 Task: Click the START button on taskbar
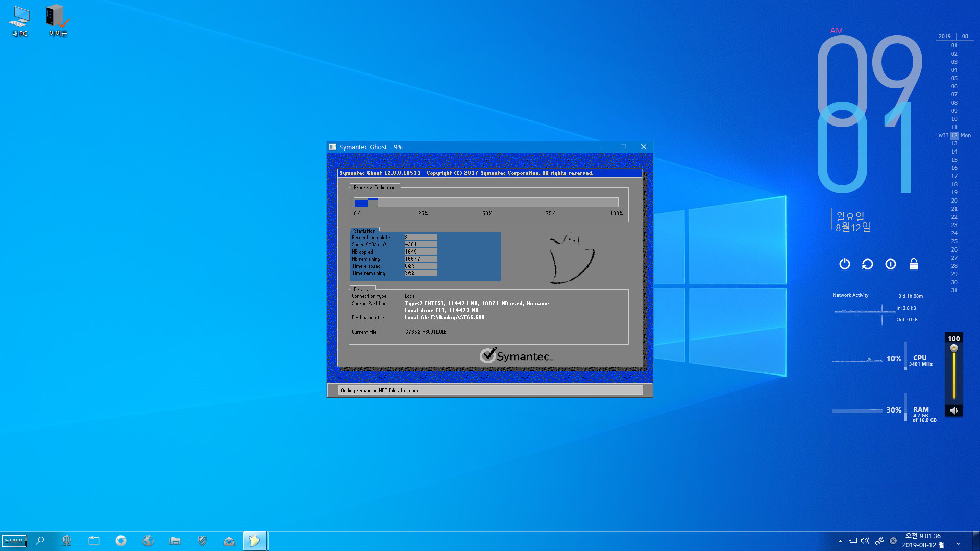(x=14, y=541)
